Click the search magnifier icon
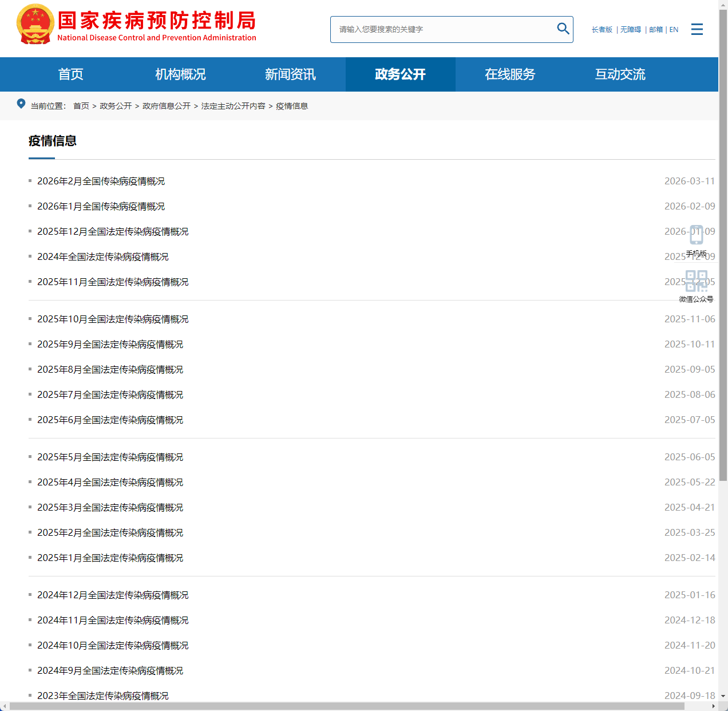This screenshot has width=728, height=711. (563, 29)
